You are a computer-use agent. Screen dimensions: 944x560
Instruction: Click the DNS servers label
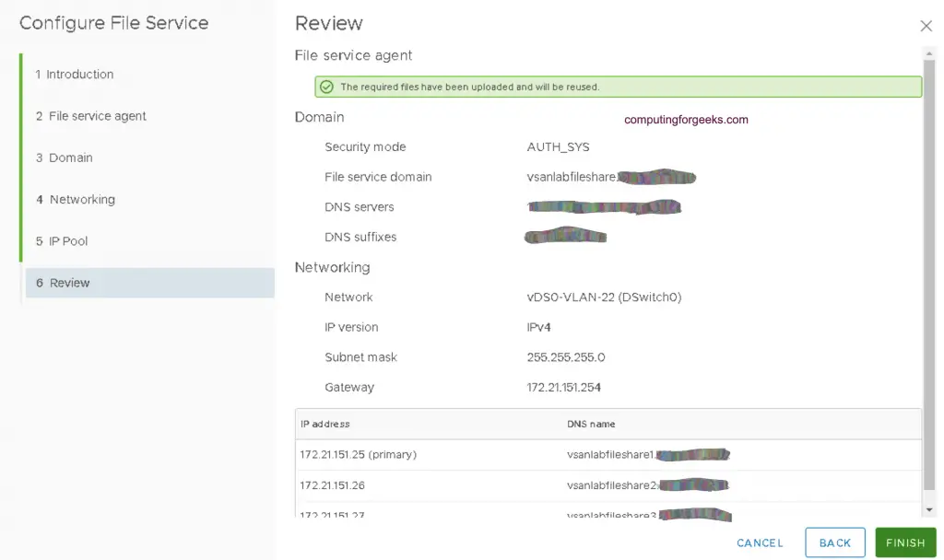coord(359,207)
